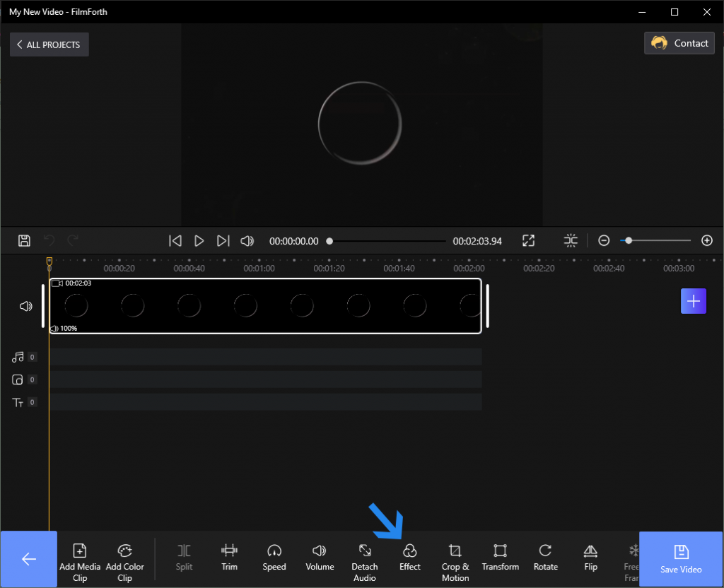The image size is (724, 588).
Task: Click the clip's left trim handle
Action: [x=43, y=305]
